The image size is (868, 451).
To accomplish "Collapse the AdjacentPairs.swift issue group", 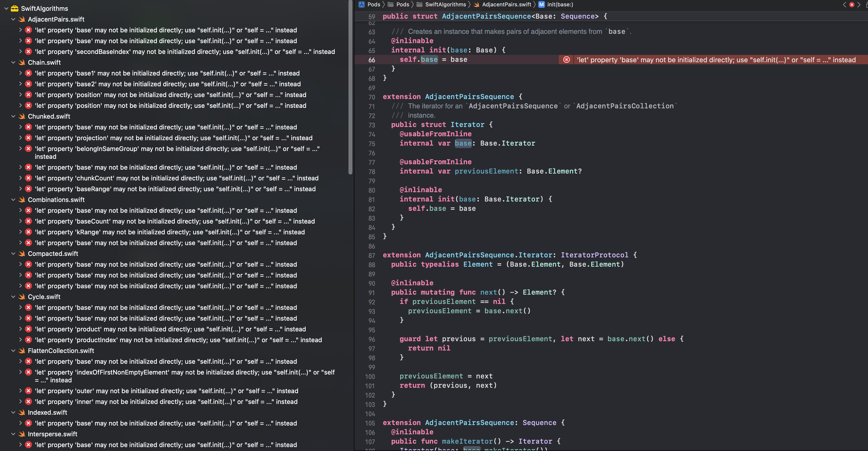I will pyautogui.click(x=13, y=19).
